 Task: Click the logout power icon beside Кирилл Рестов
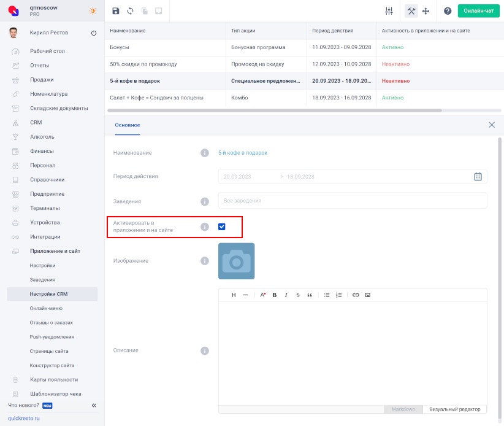94,33
